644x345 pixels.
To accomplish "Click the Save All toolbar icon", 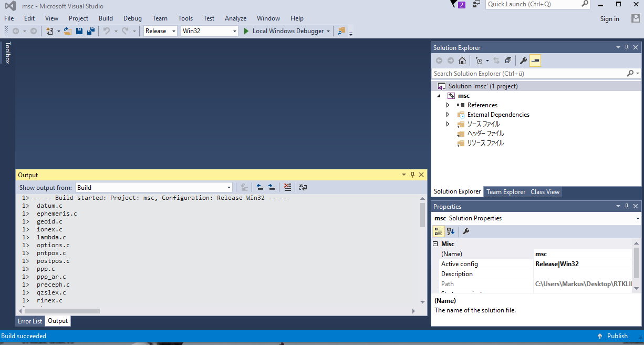I will click(91, 31).
